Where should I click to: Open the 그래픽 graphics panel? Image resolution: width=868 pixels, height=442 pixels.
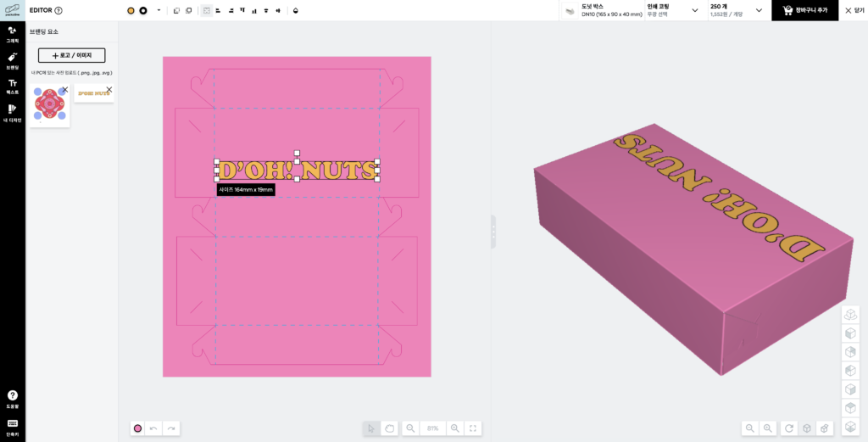pos(12,34)
